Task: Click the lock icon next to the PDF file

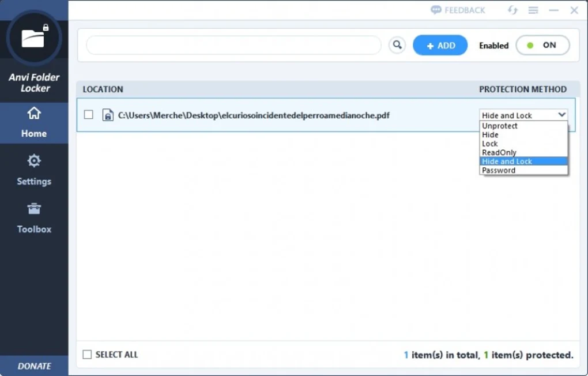Action: click(x=108, y=115)
